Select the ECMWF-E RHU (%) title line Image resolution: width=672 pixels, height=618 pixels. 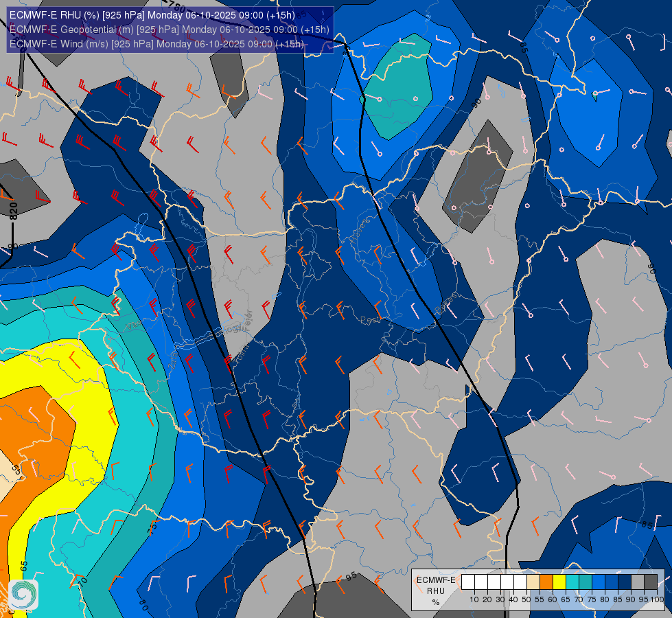pyautogui.click(x=152, y=15)
